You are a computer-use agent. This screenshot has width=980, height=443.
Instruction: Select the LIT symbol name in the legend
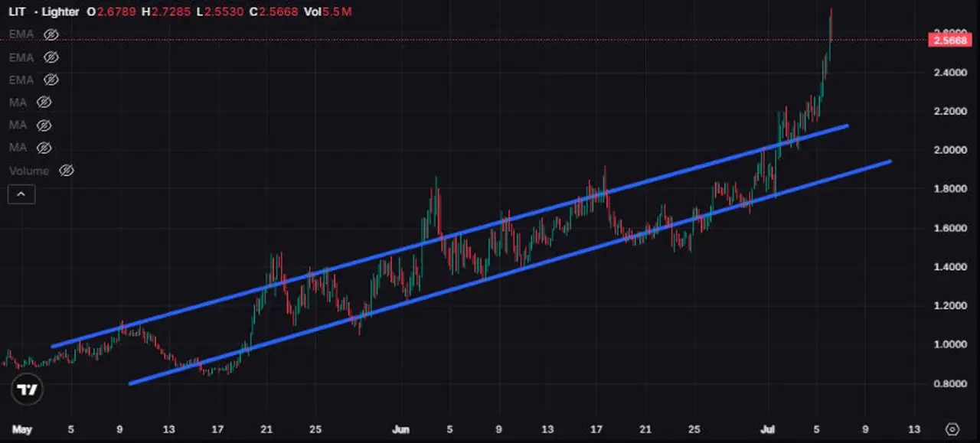pos(18,12)
